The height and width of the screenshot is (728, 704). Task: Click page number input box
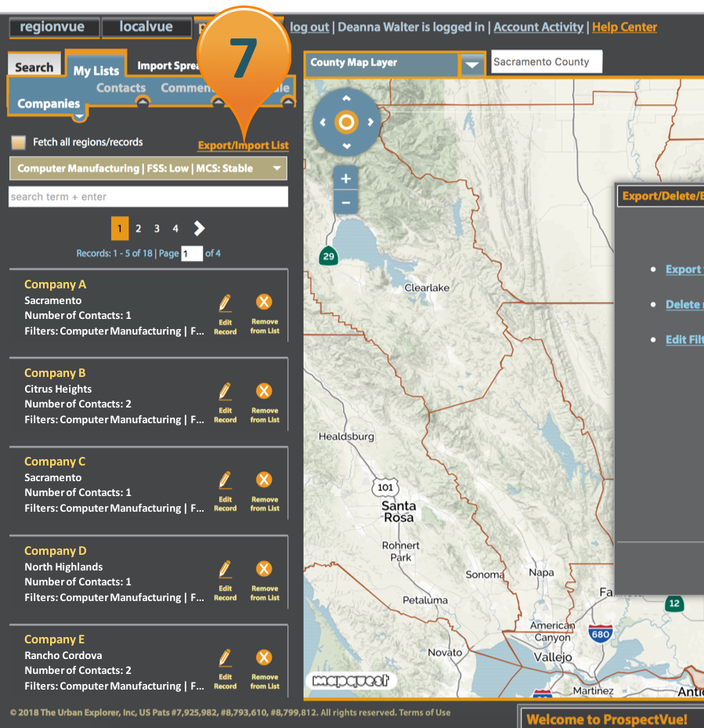(192, 253)
